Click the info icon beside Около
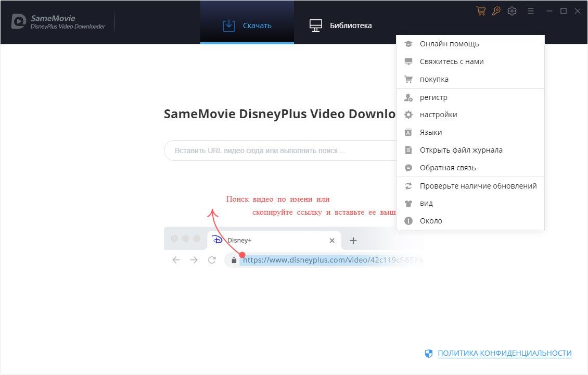This screenshot has width=588, height=375. [408, 221]
